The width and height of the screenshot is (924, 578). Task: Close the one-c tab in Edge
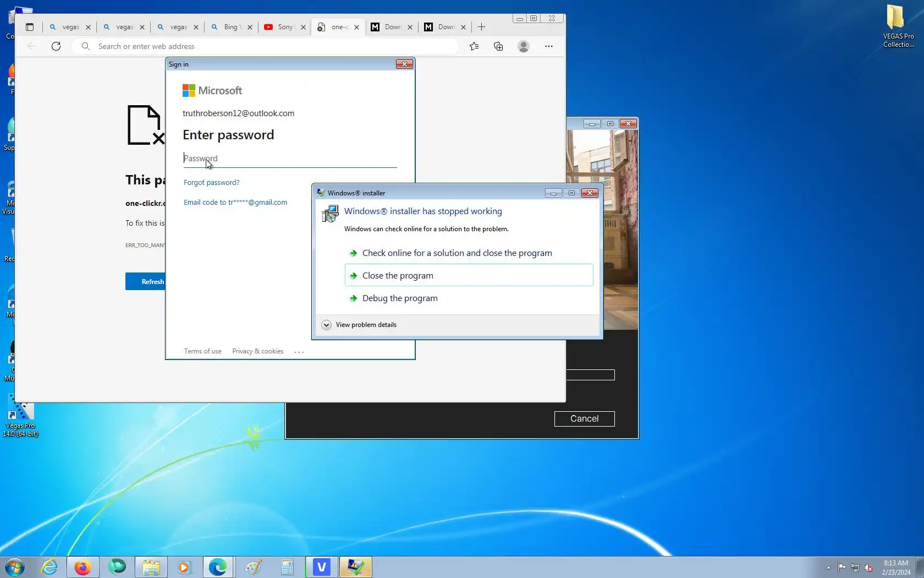[356, 27]
